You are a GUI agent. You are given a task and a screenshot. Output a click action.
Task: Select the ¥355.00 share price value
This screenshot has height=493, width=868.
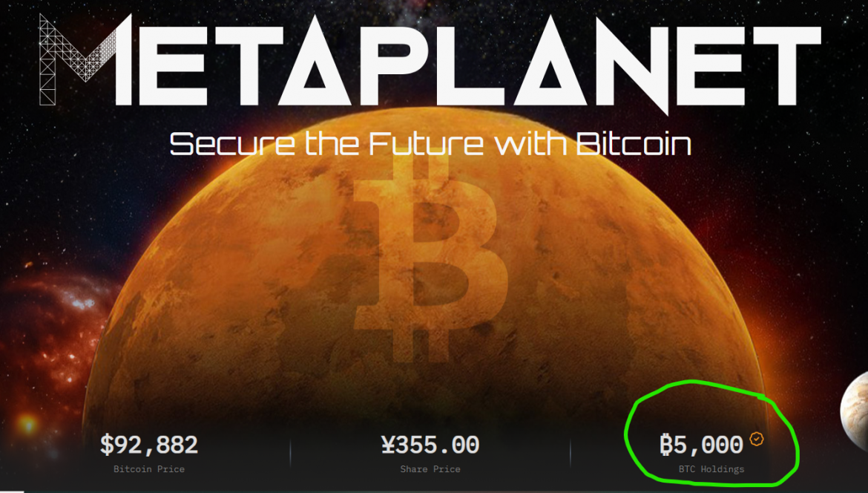coord(430,445)
